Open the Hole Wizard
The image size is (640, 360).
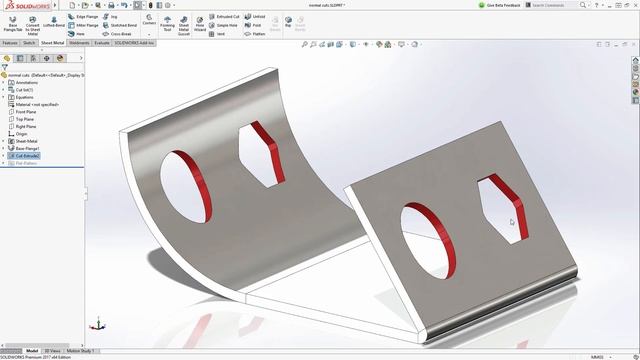(200, 24)
